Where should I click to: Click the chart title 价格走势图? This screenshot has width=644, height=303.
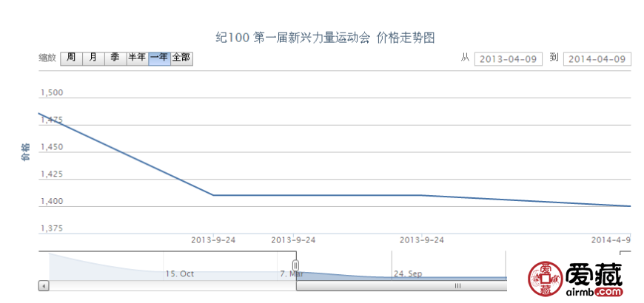coord(406,38)
